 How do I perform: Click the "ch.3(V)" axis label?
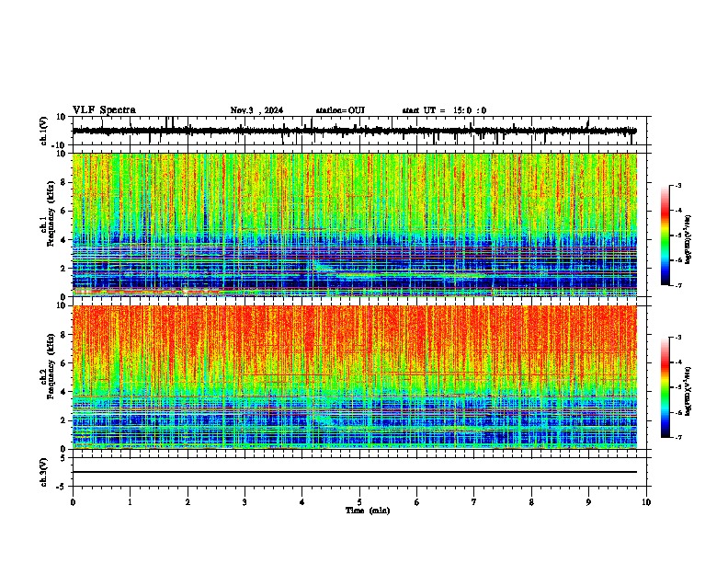(44, 472)
